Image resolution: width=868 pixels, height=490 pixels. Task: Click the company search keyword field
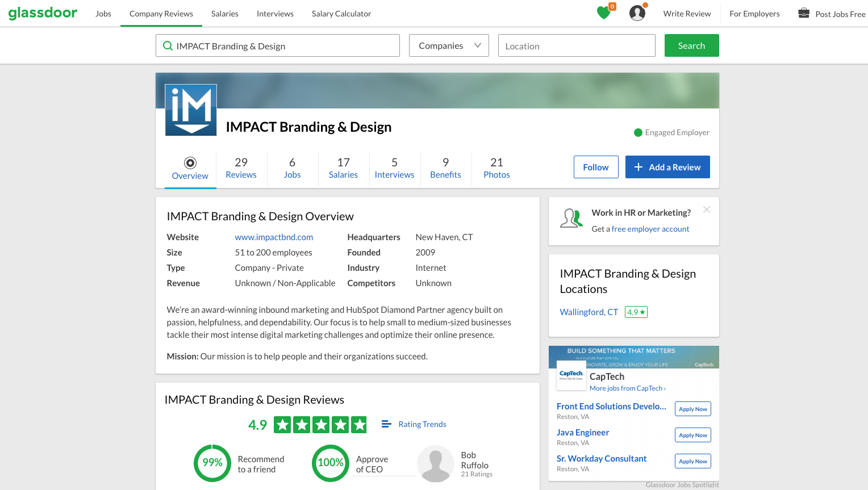[278, 45]
